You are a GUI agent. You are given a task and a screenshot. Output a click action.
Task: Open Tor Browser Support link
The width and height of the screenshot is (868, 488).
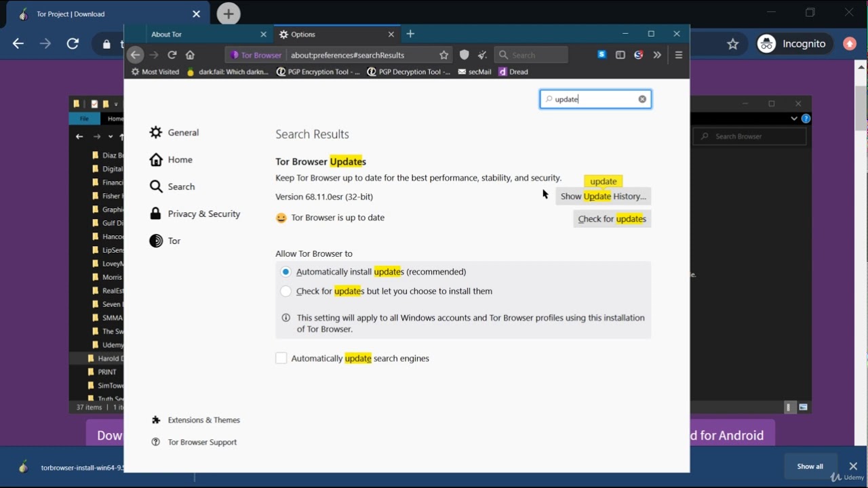(x=194, y=443)
